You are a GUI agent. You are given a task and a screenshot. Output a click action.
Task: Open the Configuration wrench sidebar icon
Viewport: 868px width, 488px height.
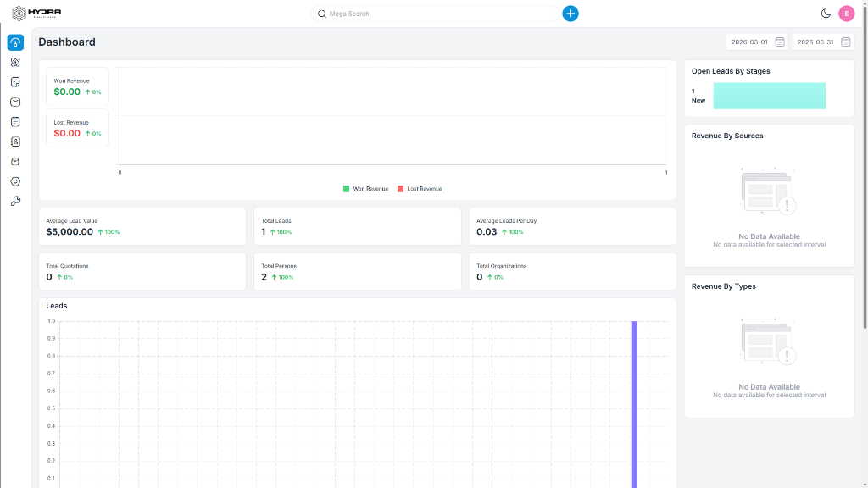pos(15,202)
